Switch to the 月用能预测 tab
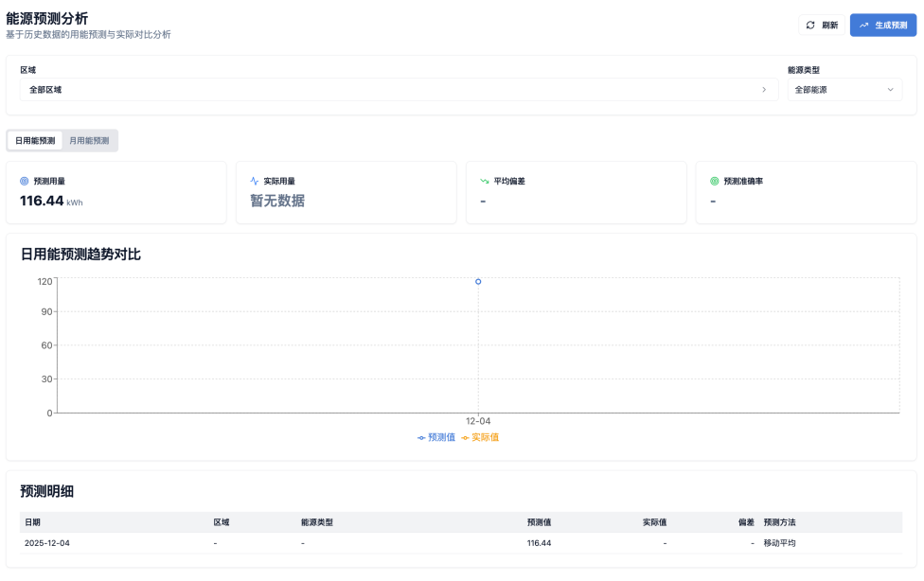Screen dimensions: 924x581 tap(92, 140)
